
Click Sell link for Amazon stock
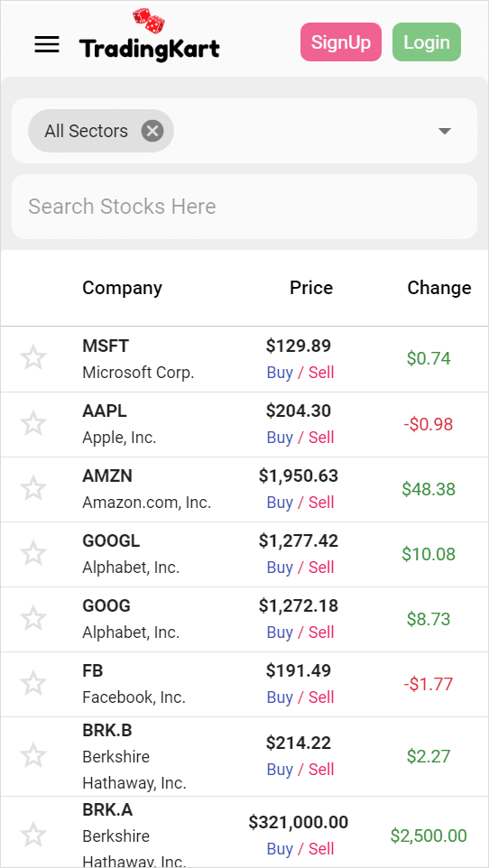click(x=321, y=503)
